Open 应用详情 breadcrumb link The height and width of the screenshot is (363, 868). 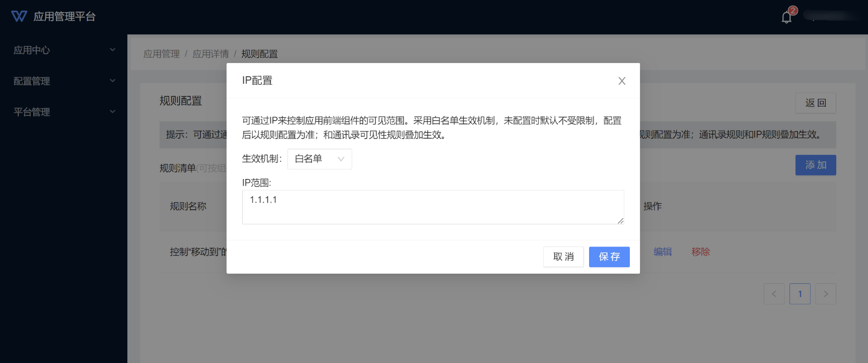pos(210,54)
